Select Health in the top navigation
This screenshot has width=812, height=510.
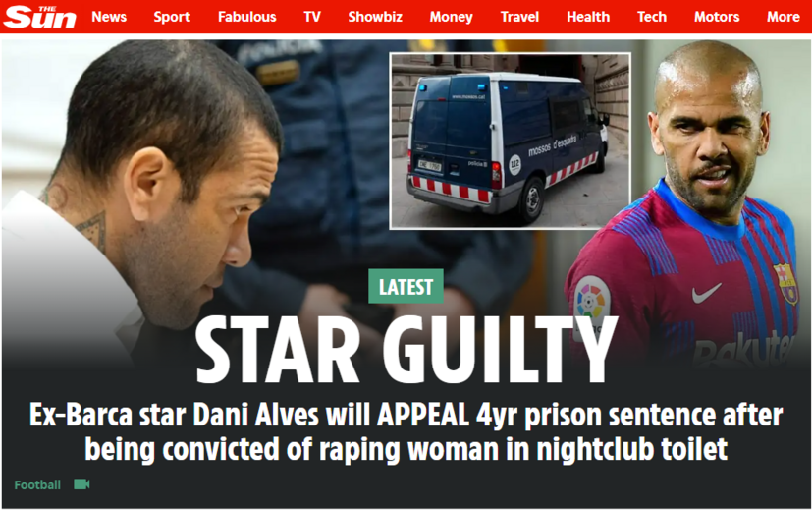[x=588, y=17]
